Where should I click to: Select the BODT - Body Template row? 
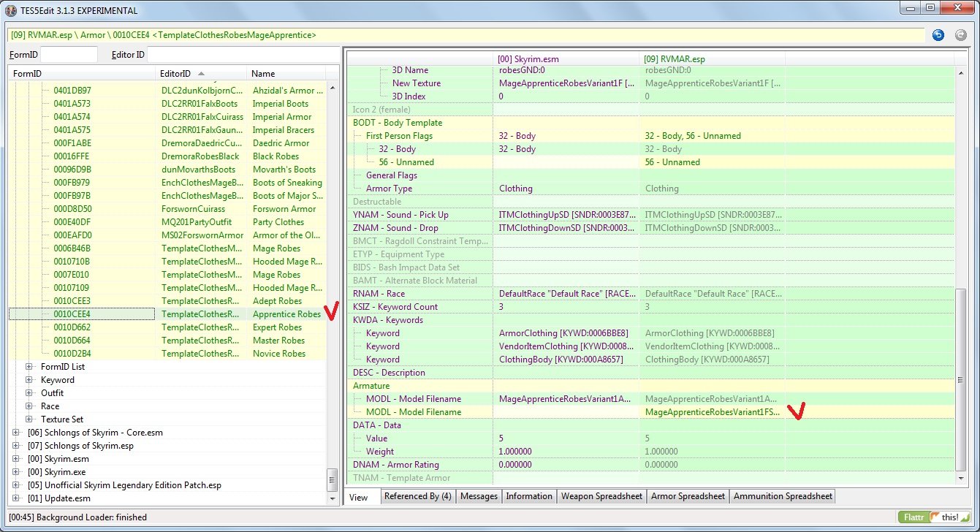650,123
